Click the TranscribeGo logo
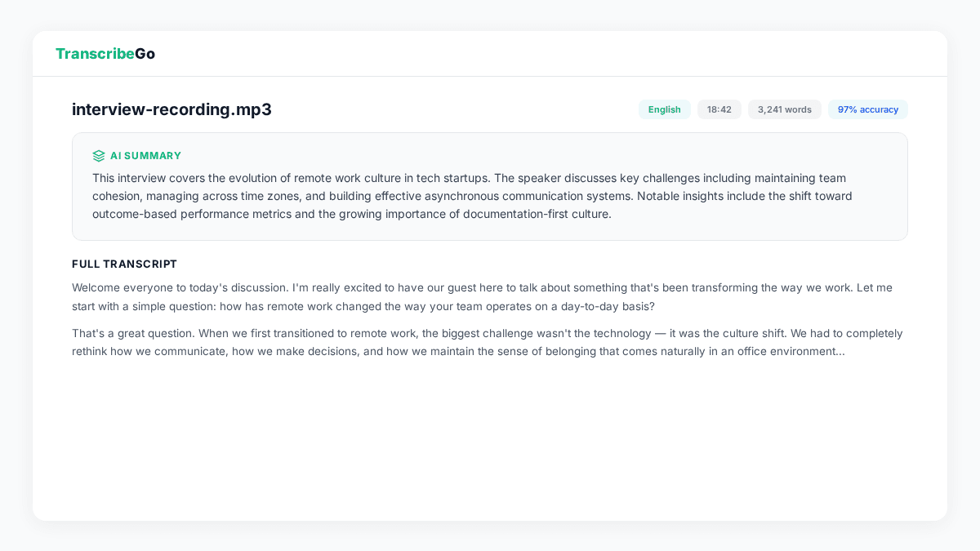Screen dimensions: 980x551 pyautogui.click(x=105, y=54)
